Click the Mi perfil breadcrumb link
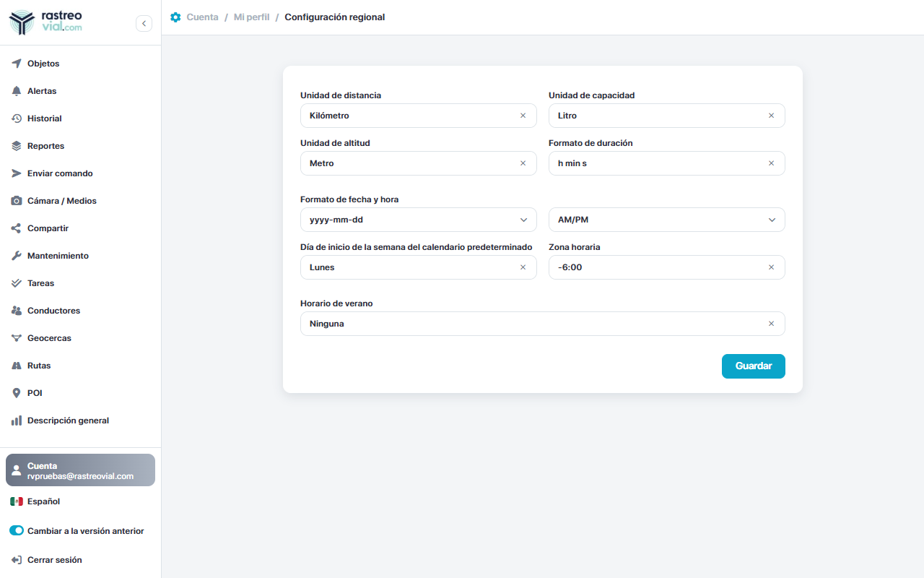This screenshot has width=924, height=578. [251, 17]
